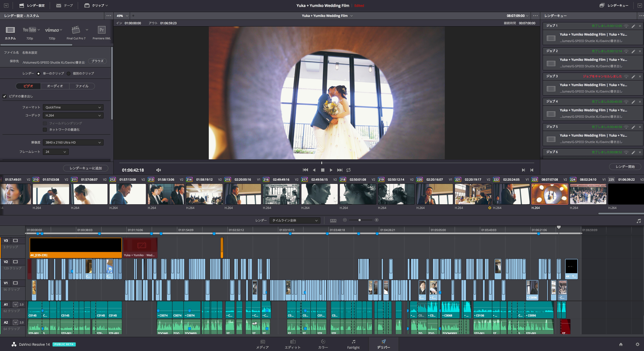Open render range timeline dropdown
The height and width of the screenshot is (351, 644).
click(x=294, y=220)
